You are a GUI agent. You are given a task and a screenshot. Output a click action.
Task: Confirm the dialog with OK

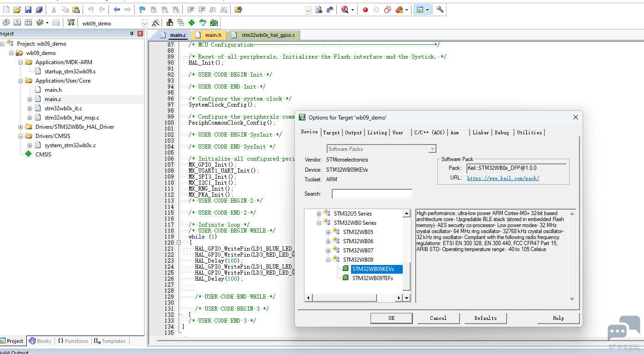pos(391,318)
